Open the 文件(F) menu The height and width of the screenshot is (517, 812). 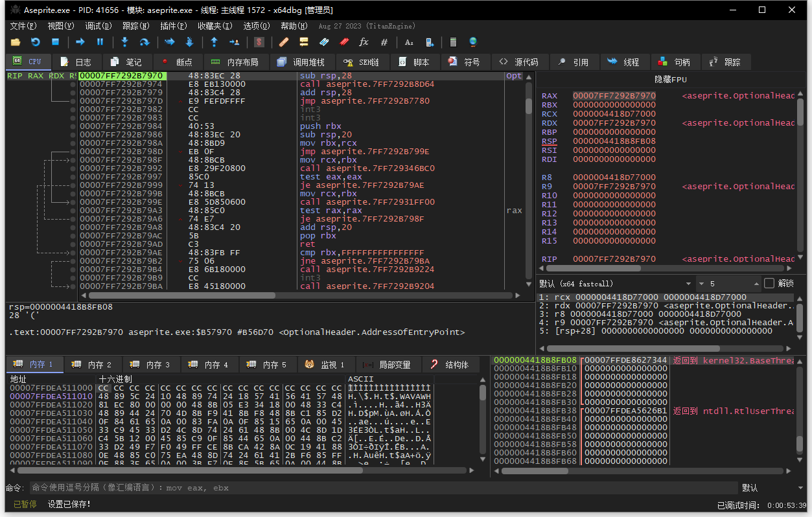pos(23,26)
